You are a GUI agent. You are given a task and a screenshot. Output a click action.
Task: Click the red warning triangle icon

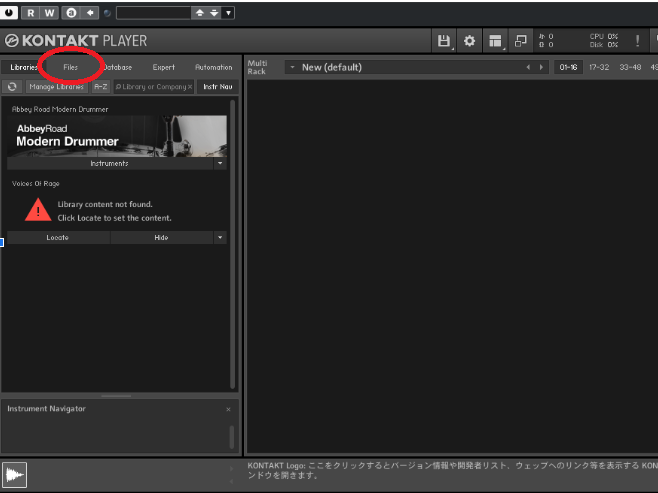[38, 210]
